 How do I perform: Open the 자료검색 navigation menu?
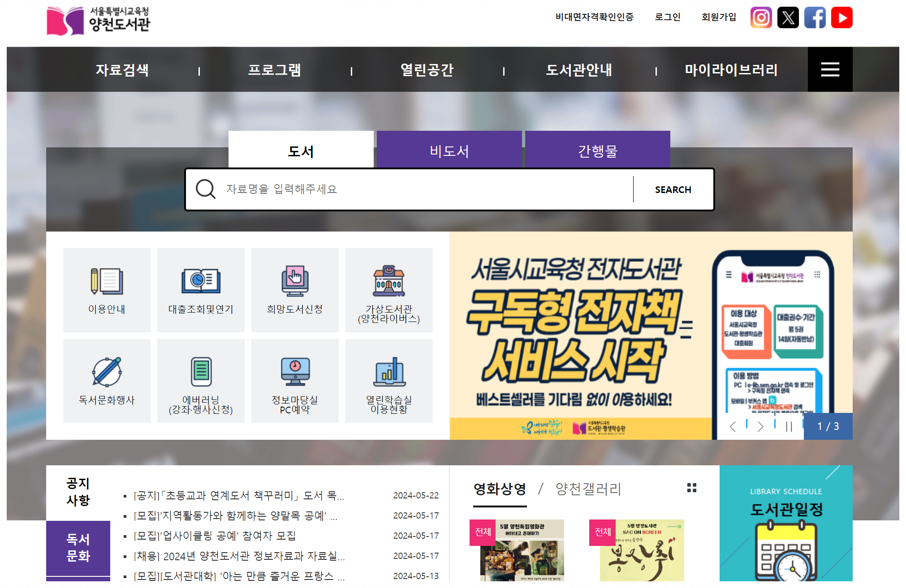tap(122, 70)
